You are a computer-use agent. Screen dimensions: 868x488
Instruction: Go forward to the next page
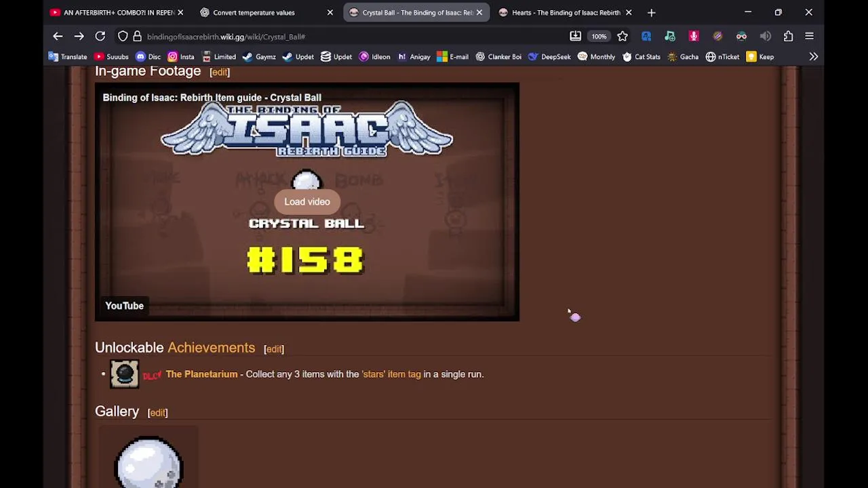(x=79, y=36)
